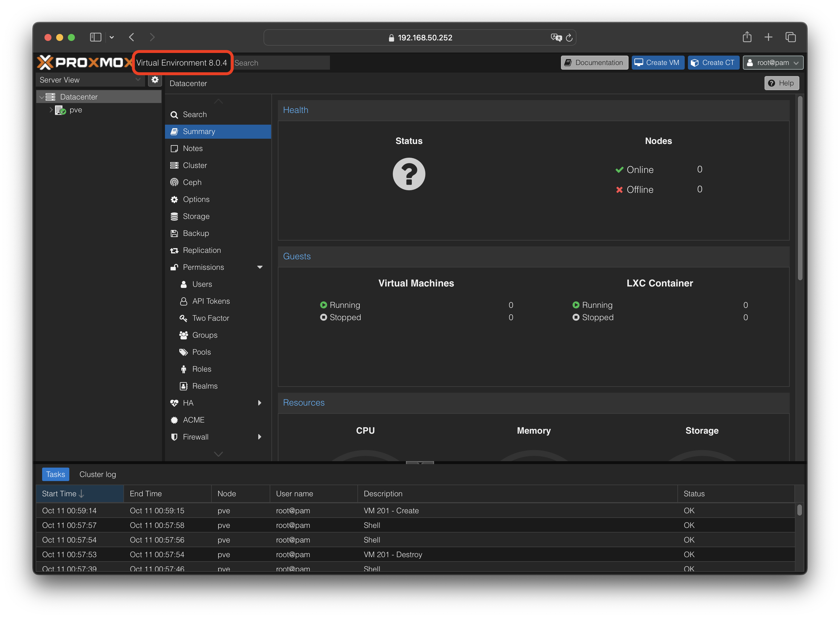Click the Proxmox top search field
840x618 pixels.
point(281,63)
